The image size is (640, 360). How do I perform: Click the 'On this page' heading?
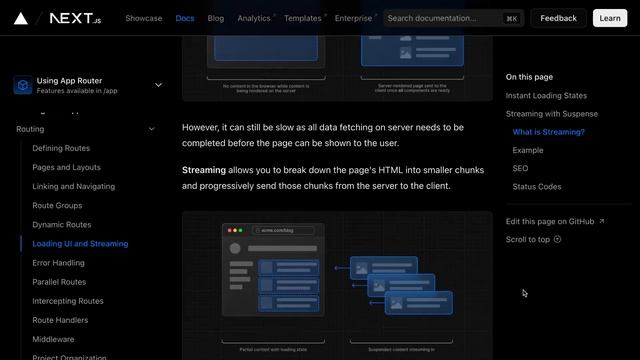point(529,77)
